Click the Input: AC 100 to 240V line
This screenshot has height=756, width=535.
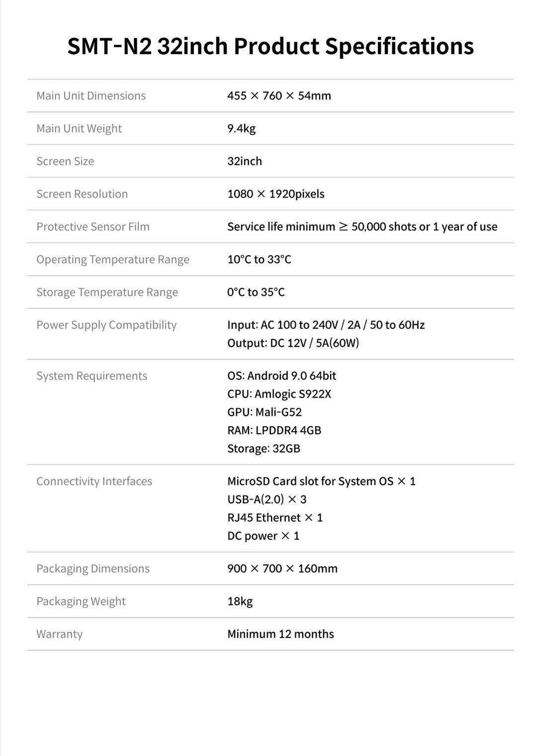click(x=326, y=325)
